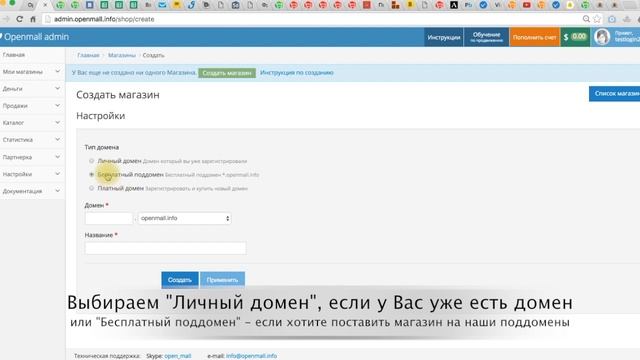This screenshot has height=360, width=640.
Task: Go to Магазины in the breadcrumb
Action: pyautogui.click(x=122, y=55)
